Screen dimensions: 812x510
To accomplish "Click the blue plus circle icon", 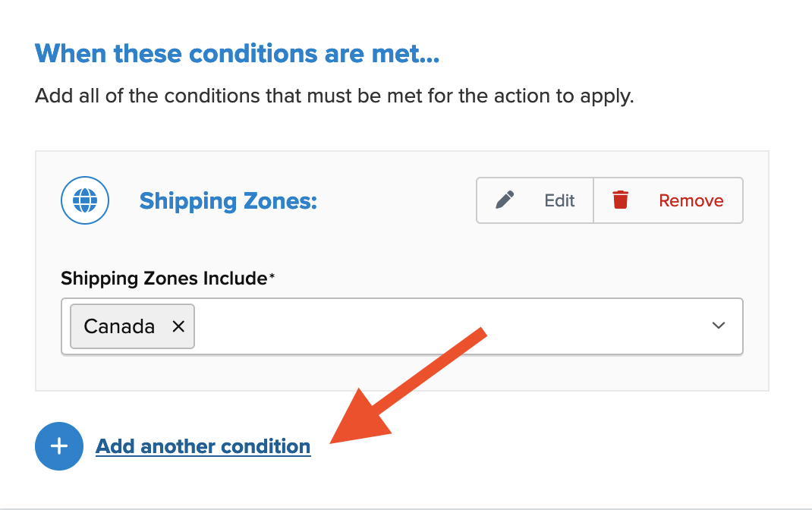I will tap(59, 446).
